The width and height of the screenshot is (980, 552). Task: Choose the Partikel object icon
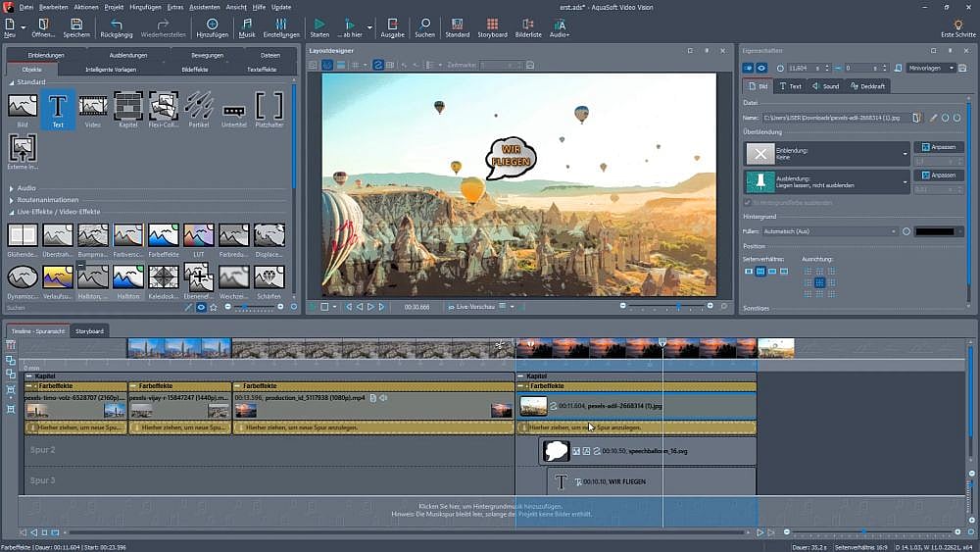pyautogui.click(x=199, y=107)
